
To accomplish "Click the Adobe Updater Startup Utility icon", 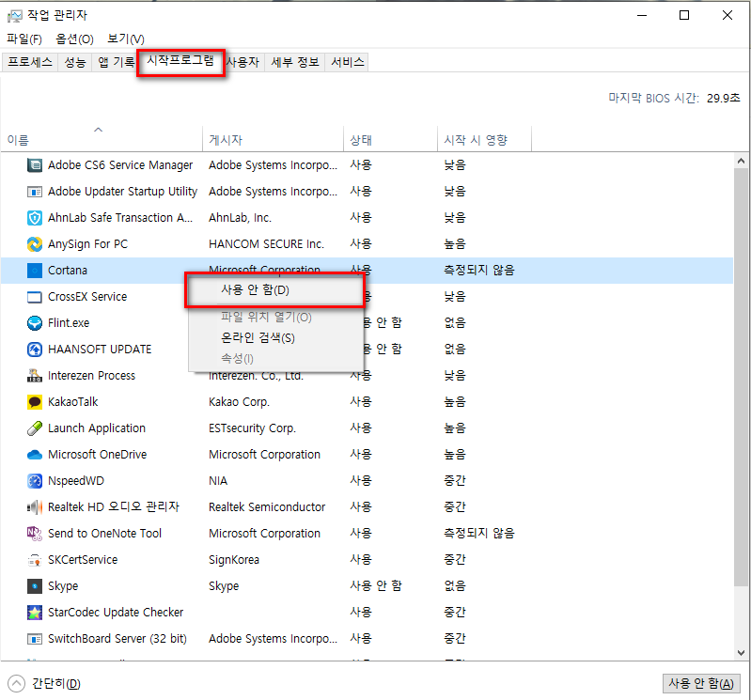I will (35, 192).
